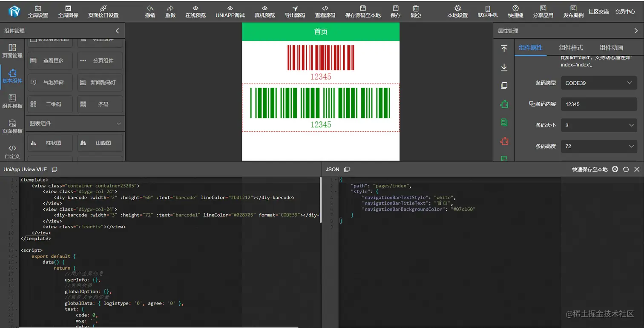Click 快速保存至本地 link
644x328 pixels.
[589, 170]
